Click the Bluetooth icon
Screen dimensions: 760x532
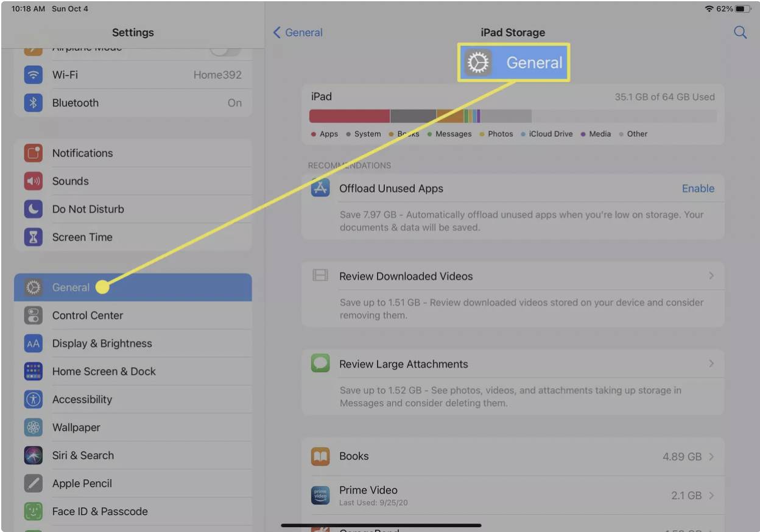tap(33, 103)
